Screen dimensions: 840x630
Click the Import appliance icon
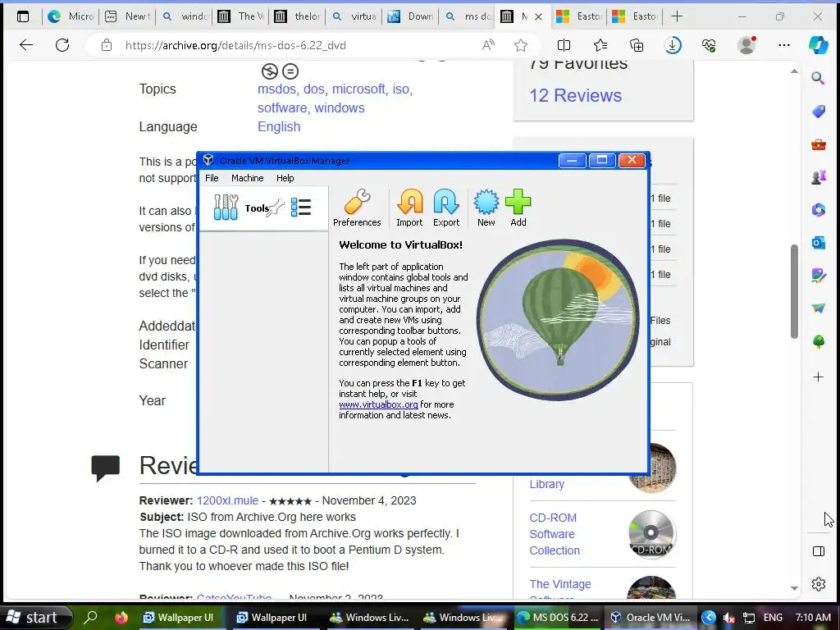point(409,208)
